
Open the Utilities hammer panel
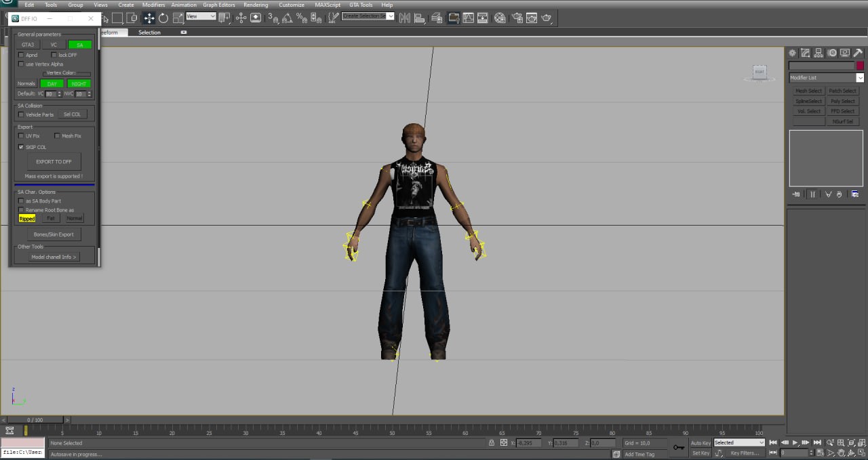point(858,53)
